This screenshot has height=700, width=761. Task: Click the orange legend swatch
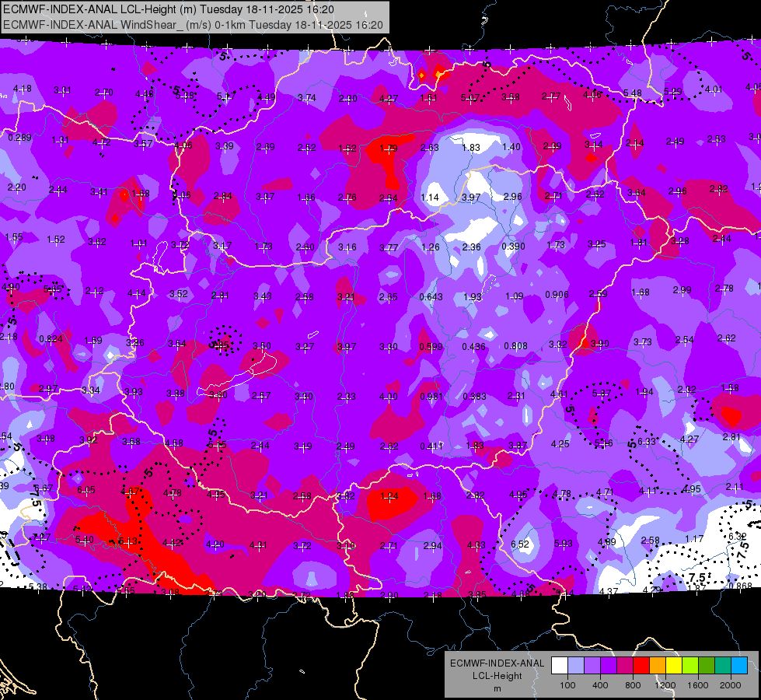click(658, 665)
